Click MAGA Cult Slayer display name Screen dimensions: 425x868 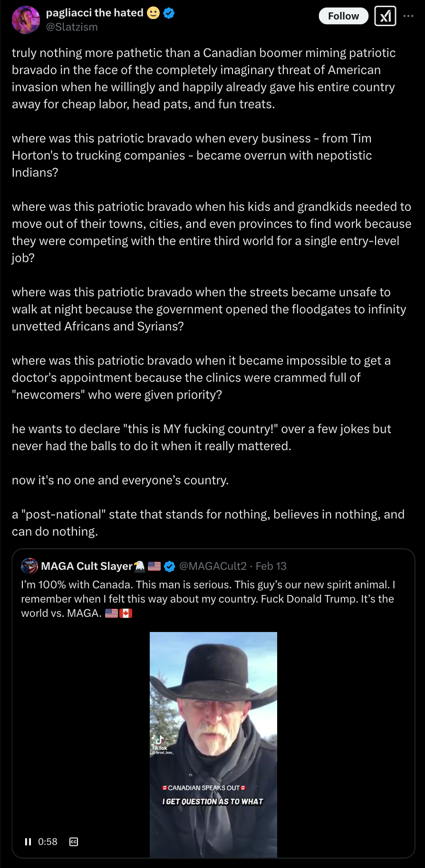[x=87, y=566]
